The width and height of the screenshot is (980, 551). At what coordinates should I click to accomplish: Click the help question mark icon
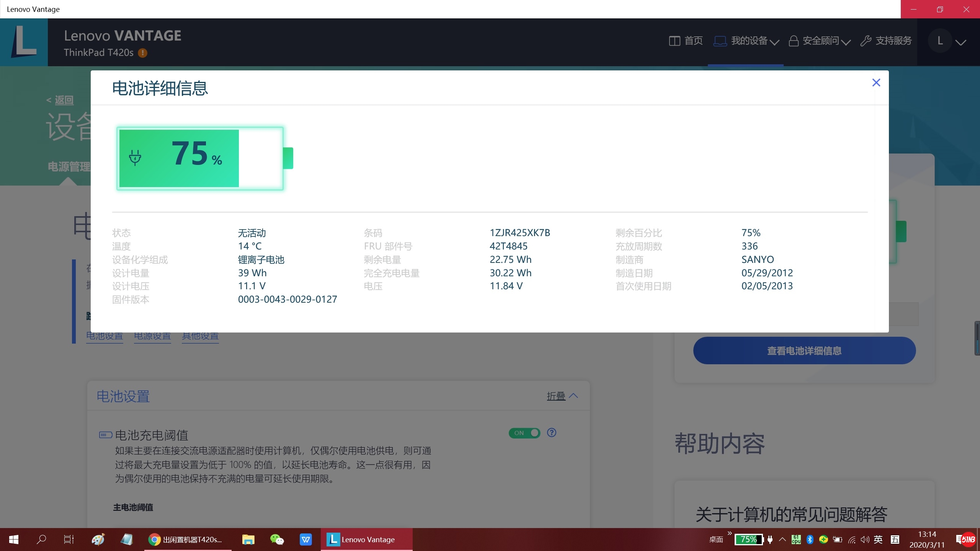[x=552, y=433]
